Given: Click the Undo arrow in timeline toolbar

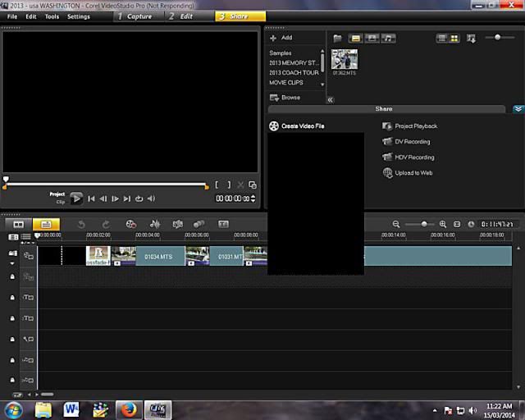Looking at the screenshot, I should [x=81, y=224].
